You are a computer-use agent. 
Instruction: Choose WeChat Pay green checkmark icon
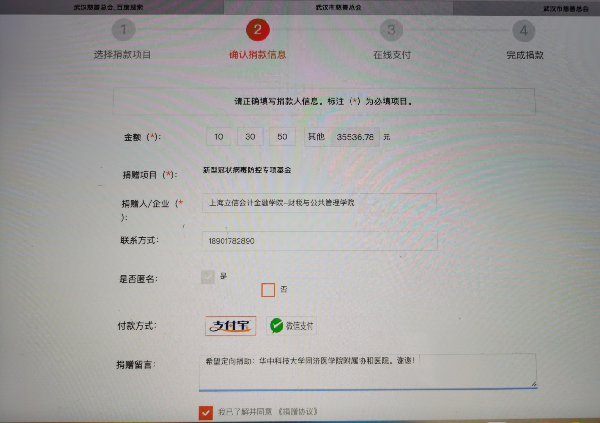(x=277, y=326)
